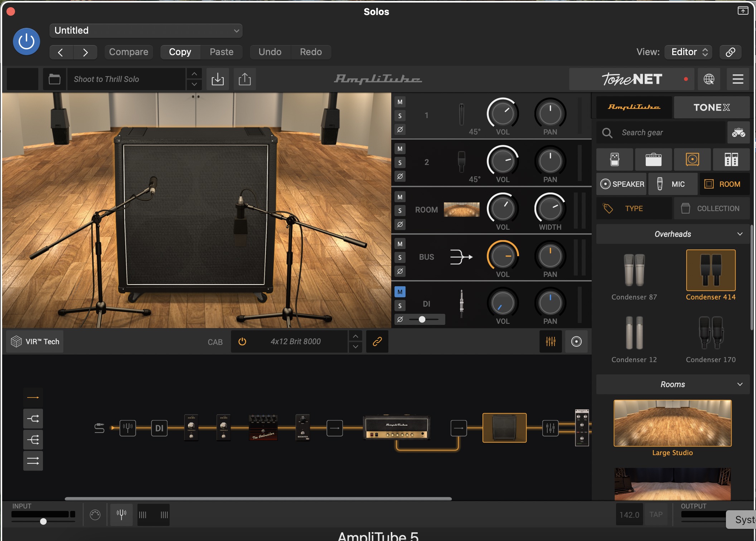
Task: Open the custom shop icon beside search
Action: (738, 133)
